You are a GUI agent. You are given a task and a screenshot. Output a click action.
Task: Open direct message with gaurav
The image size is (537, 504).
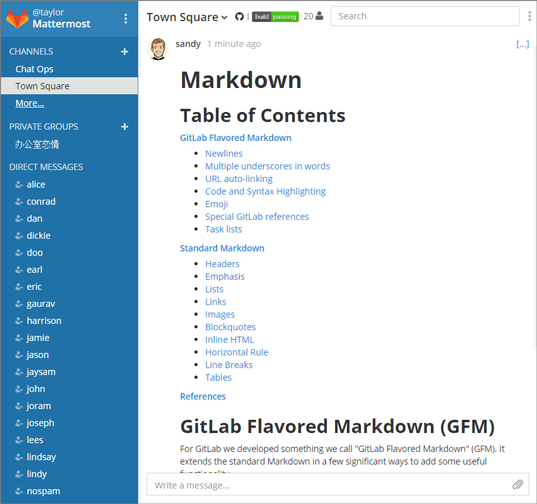pyautogui.click(x=41, y=304)
